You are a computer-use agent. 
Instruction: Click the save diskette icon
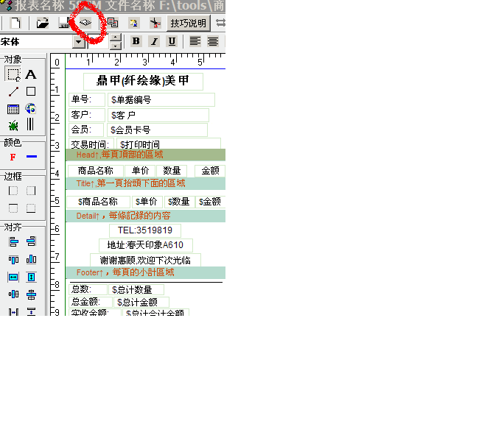click(x=64, y=23)
